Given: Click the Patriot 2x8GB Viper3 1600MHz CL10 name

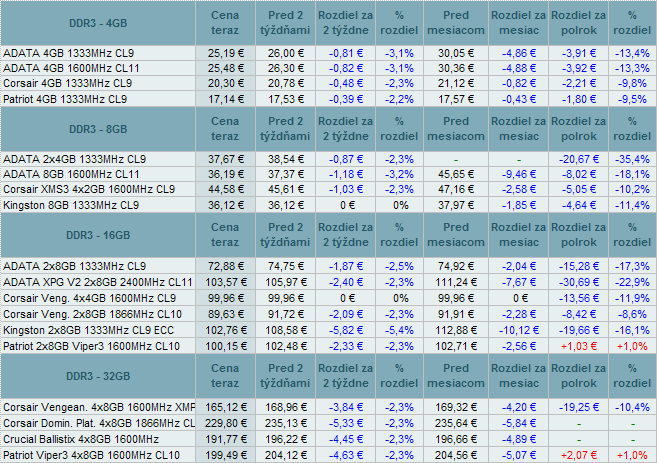Looking at the screenshot, I should click(x=91, y=347).
